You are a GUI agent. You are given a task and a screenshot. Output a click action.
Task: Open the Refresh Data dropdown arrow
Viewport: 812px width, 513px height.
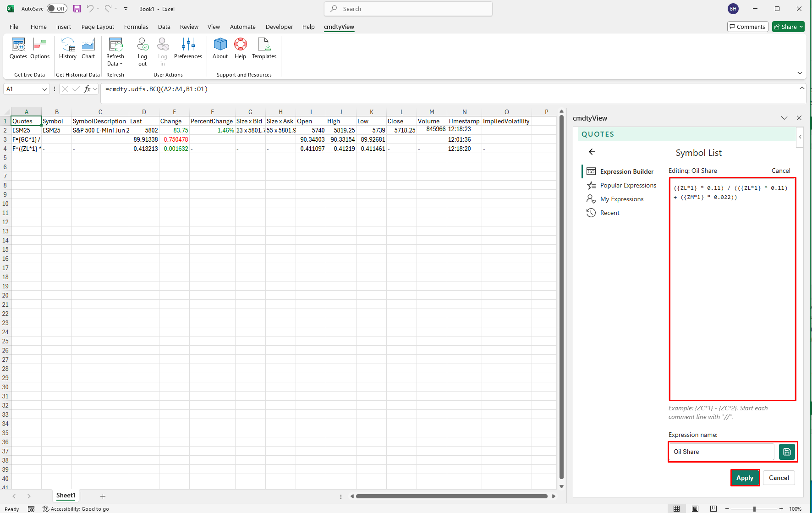[121, 64]
